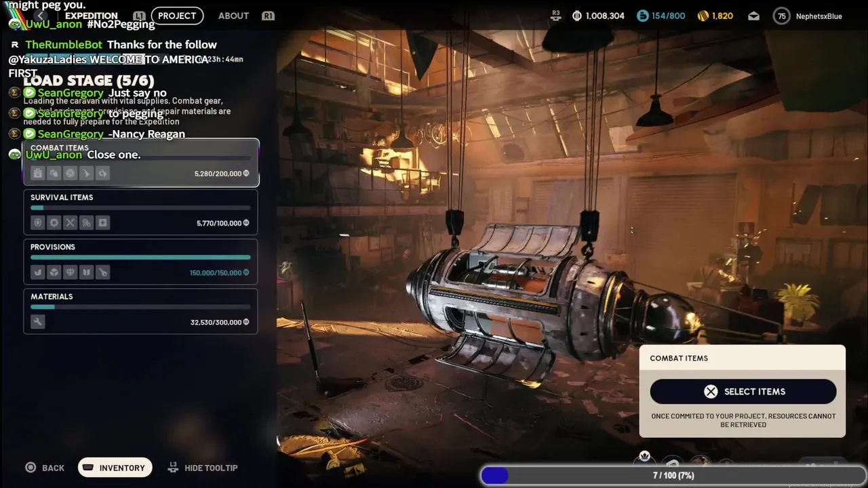Open the About tab
The height and width of the screenshot is (488, 868).
point(233,16)
